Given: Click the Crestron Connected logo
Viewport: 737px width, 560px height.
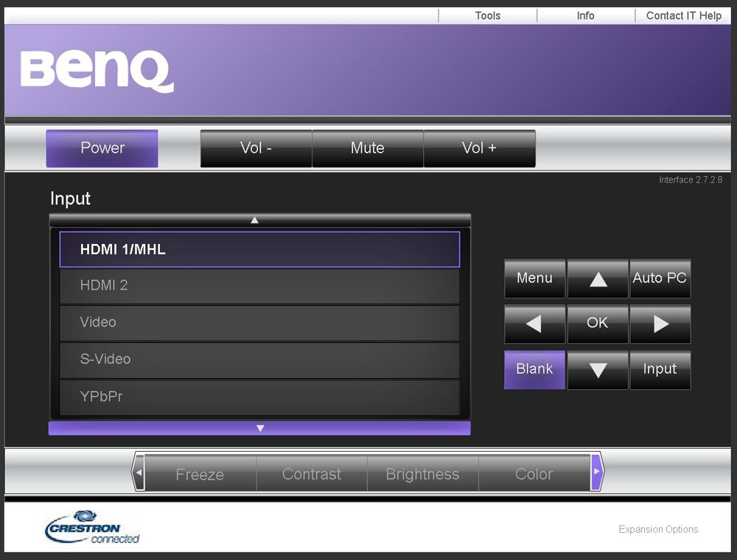Looking at the screenshot, I should (x=92, y=527).
